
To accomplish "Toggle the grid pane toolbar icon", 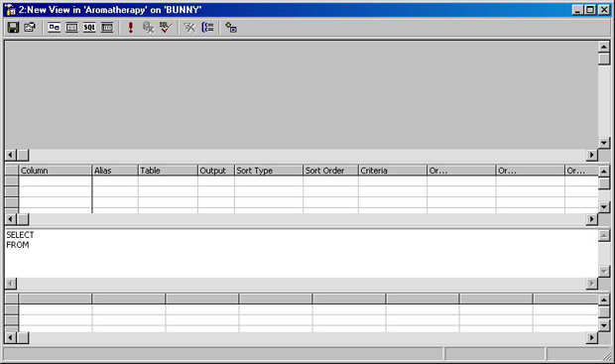I will click(71, 28).
